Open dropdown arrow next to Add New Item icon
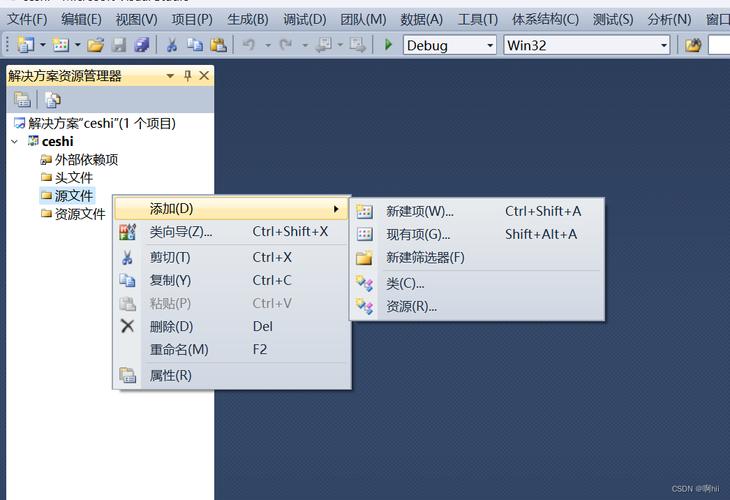This screenshot has width=730, height=500. [x=78, y=45]
